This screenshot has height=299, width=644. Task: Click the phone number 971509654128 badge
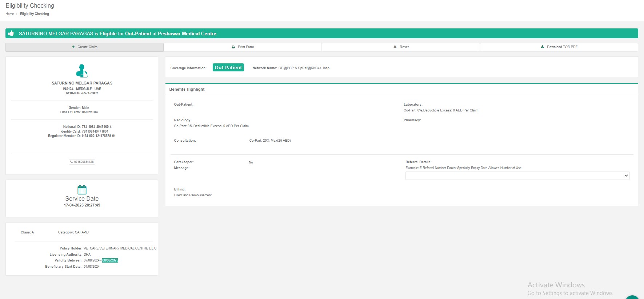(x=82, y=162)
